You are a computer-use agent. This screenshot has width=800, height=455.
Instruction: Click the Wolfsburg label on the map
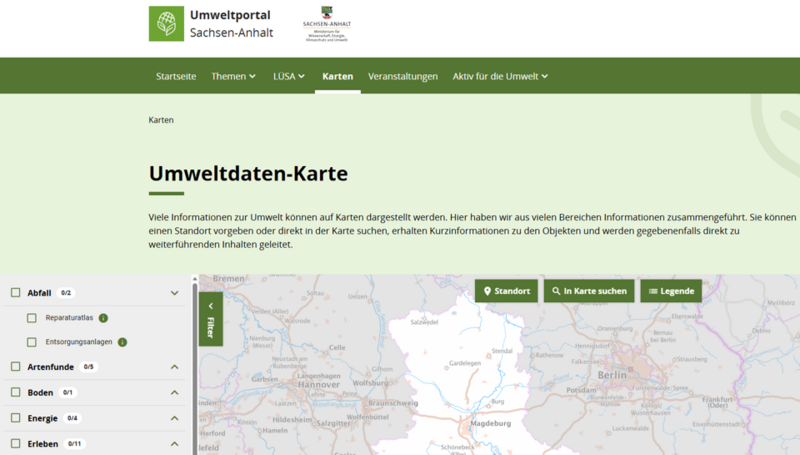[x=371, y=383]
